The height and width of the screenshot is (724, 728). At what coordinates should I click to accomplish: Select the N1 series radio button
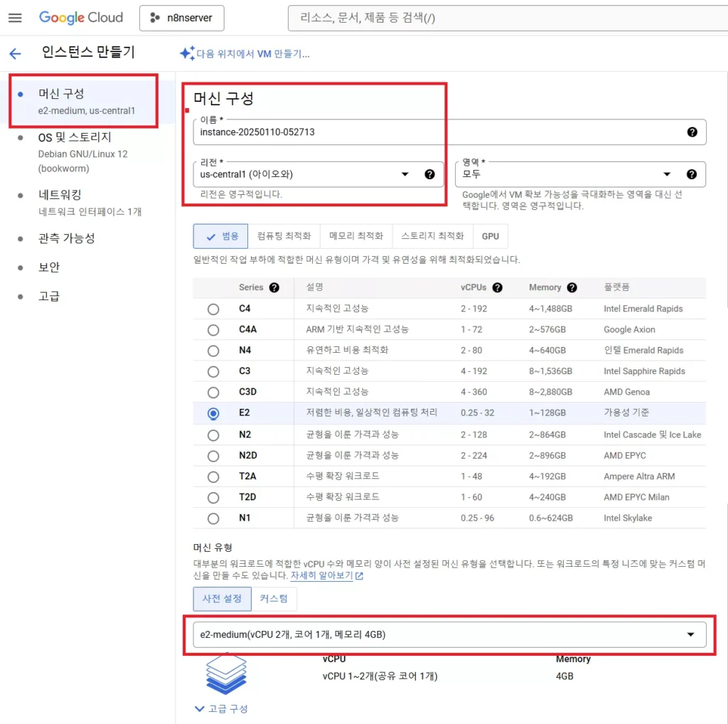pyautogui.click(x=213, y=518)
